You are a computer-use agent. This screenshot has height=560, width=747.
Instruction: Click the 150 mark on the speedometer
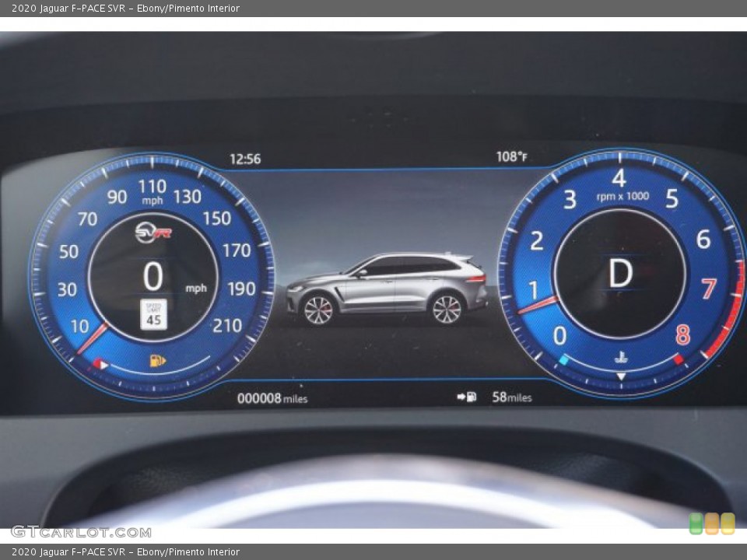[217, 218]
